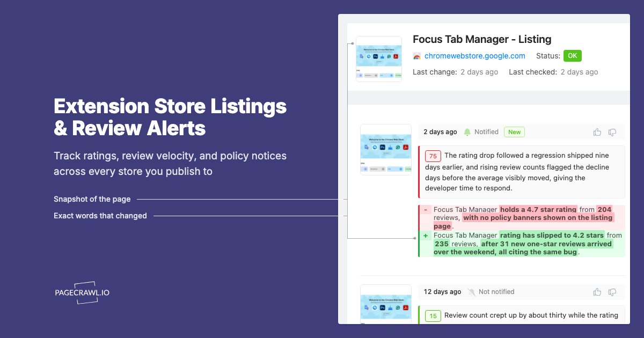Click the red minus removed-text marker

tap(426, 210)
